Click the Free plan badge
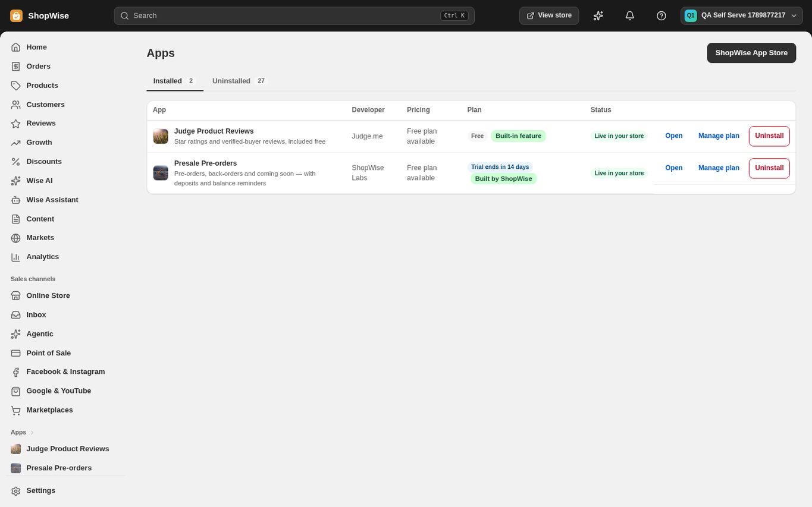 [x=477, y=136]
